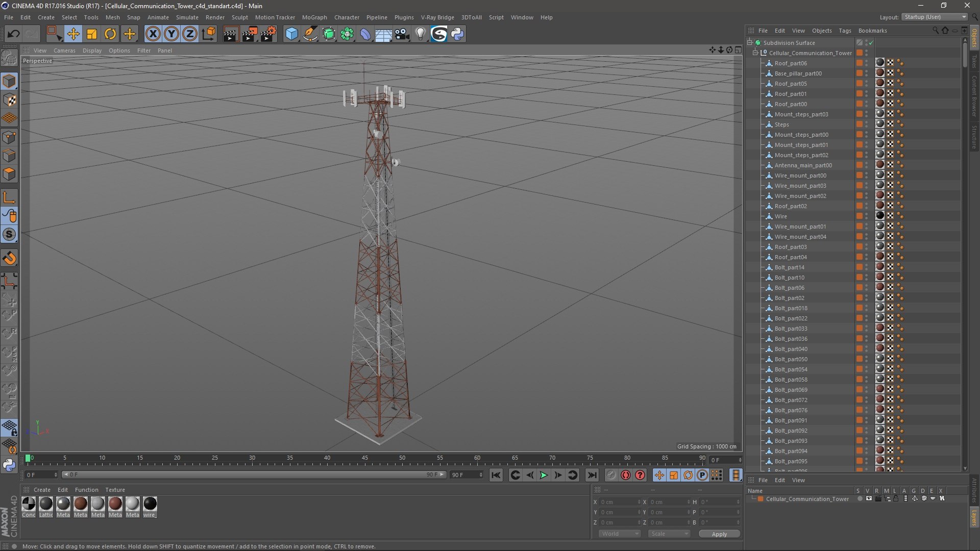Screen dimensions: 980x551
Task: Select the Steps object in tree
Action: [781, 124]
